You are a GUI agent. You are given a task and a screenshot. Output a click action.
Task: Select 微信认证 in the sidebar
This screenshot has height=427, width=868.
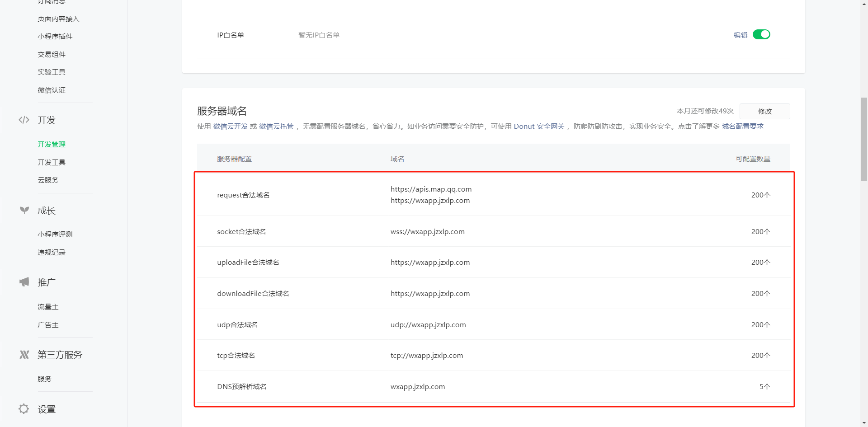(x=52, y=90)
